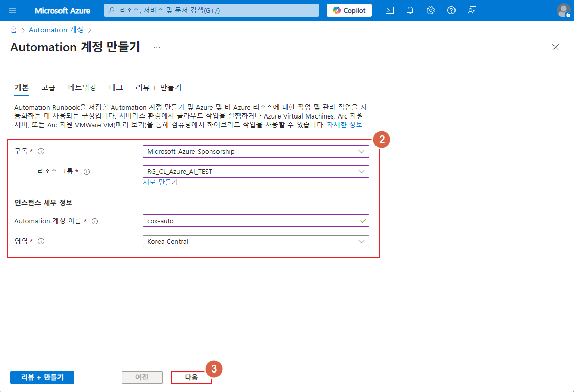Expand the 구독 subscription dropdown
The image size is (574, 392).
256,151
